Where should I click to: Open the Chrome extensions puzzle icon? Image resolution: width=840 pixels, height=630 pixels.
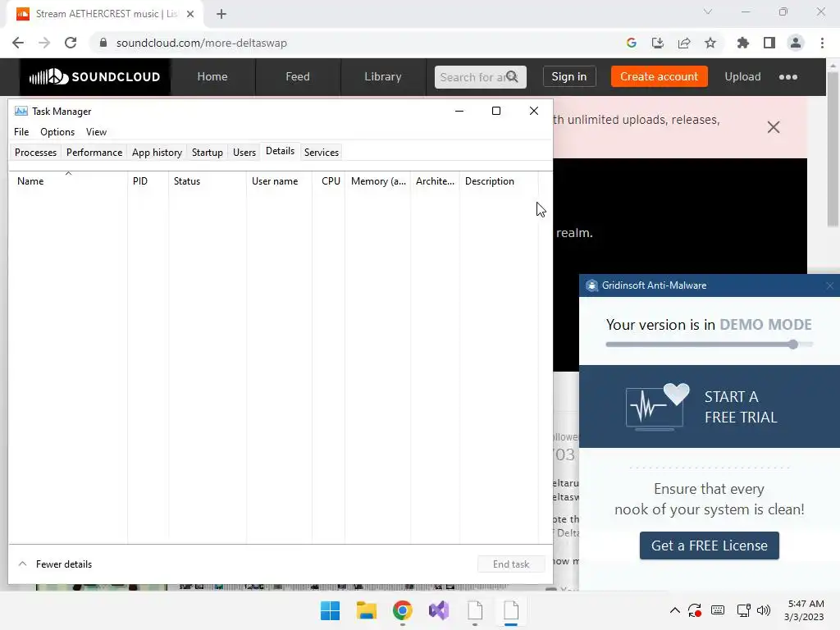point(742,43)
